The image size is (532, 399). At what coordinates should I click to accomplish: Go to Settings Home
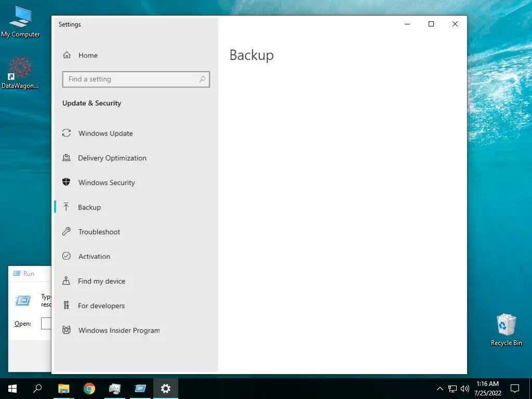point(136,55)
